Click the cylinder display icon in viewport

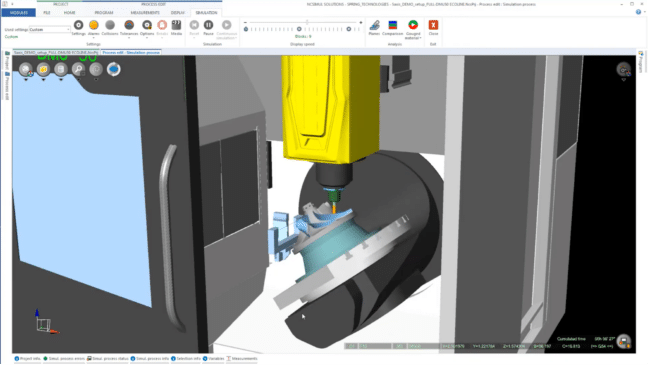coord(61,69)
